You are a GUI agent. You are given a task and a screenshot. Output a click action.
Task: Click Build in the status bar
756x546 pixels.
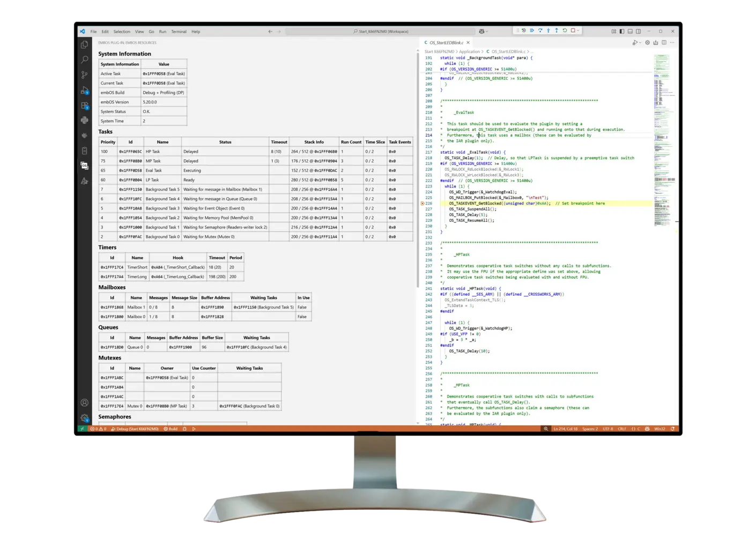[171, 429]
